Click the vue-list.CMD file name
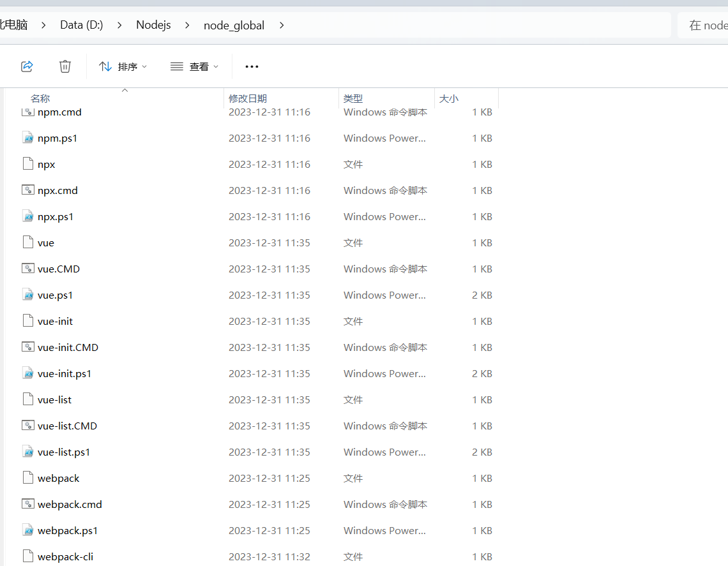Image resolution: width=728 pixels, height=566 pixels. pos(67,426)
